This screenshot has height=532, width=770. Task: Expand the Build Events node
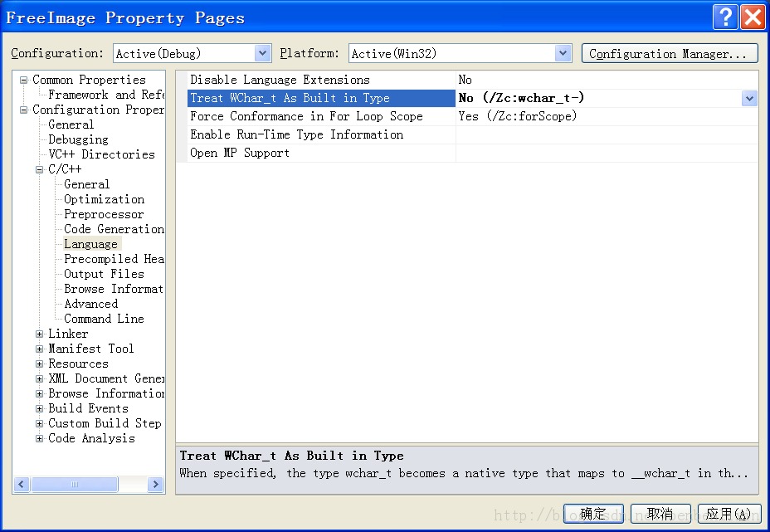pyautogui.click(x=39, y=408)
